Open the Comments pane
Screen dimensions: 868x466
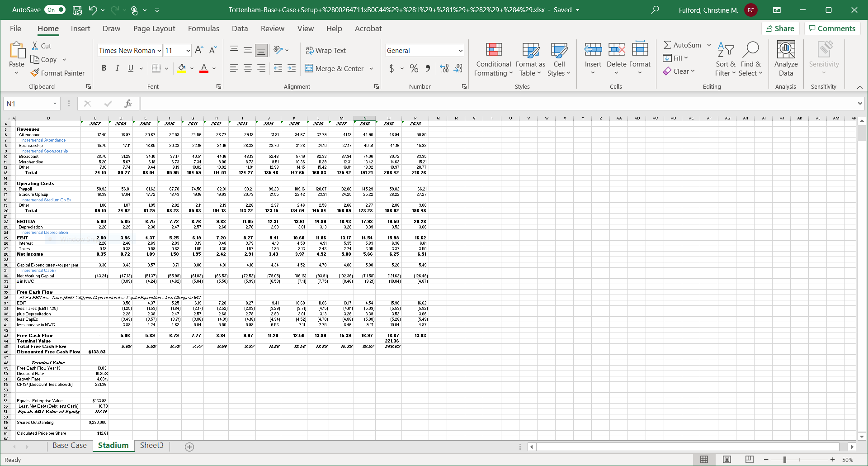(832, 28)
